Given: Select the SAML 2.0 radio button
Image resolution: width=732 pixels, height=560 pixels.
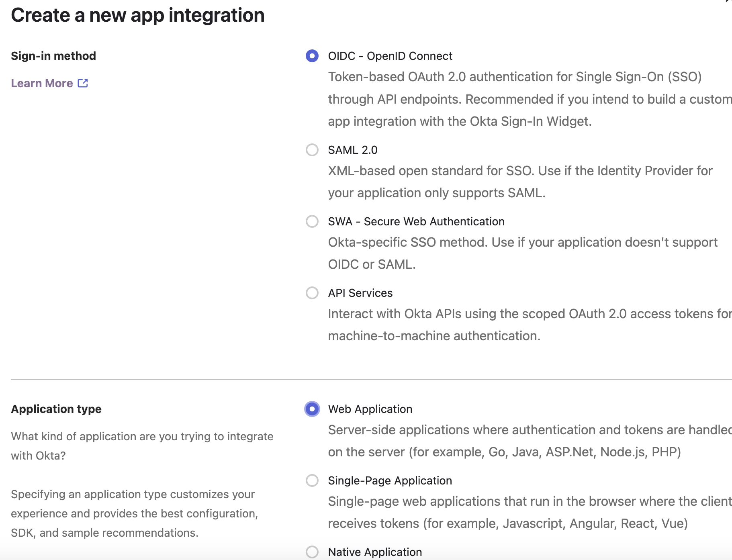Looking at the screenshot, I should [312, 150].
